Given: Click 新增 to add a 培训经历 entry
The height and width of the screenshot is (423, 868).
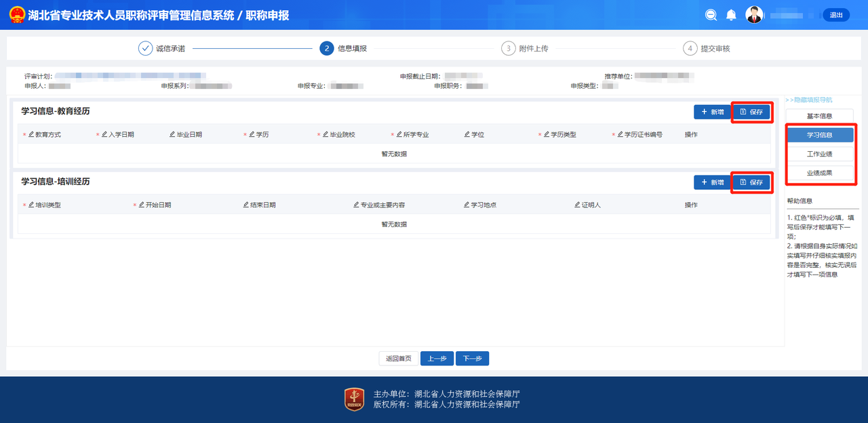Looking at the screenshot, I should [713, 182].
